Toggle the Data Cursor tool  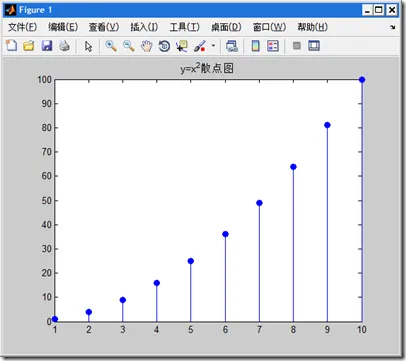tap(182, 46)
